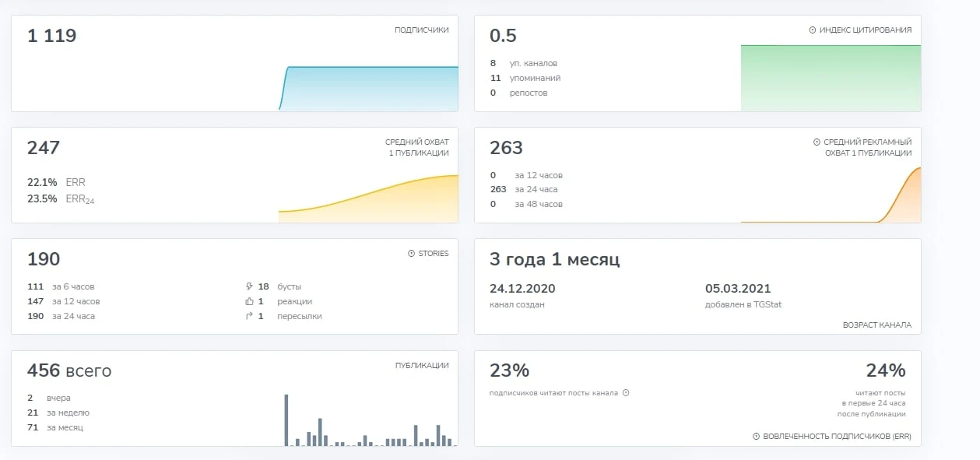
Task: Click info icon after 'подписчиков читают посты канала'
Action: coord(626,393)
